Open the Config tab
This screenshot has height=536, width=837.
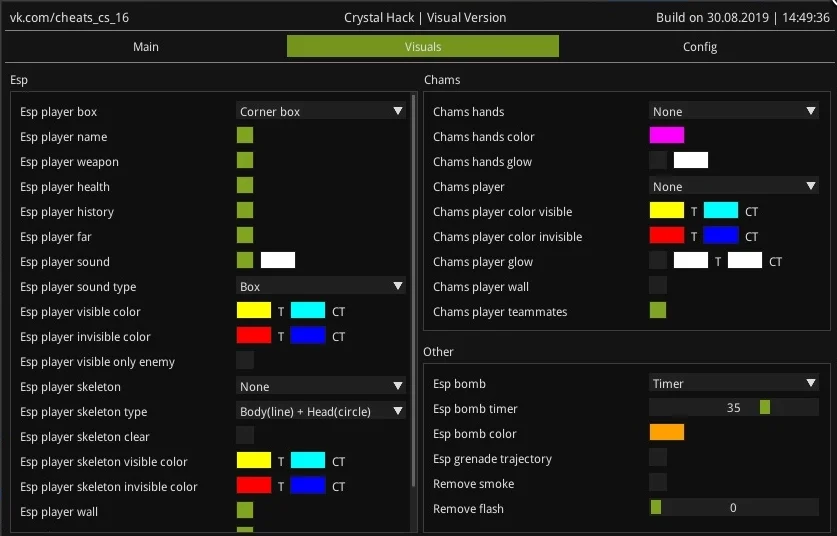[x=699, y=47]
